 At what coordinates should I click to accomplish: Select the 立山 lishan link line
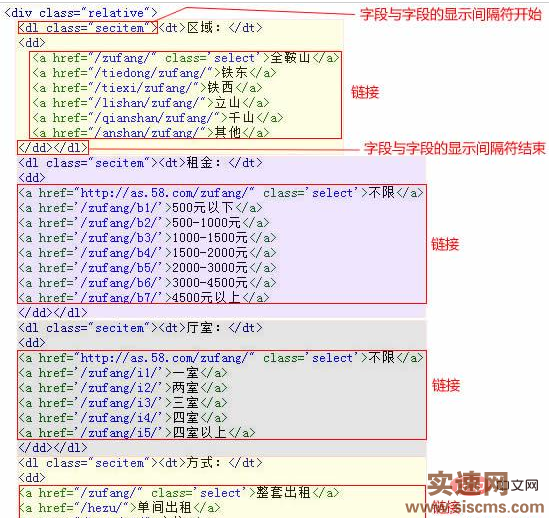coord(151,103)
